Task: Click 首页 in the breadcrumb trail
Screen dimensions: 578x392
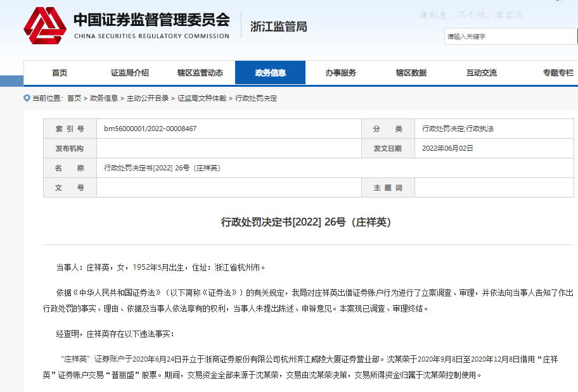Action: (74, 98)
